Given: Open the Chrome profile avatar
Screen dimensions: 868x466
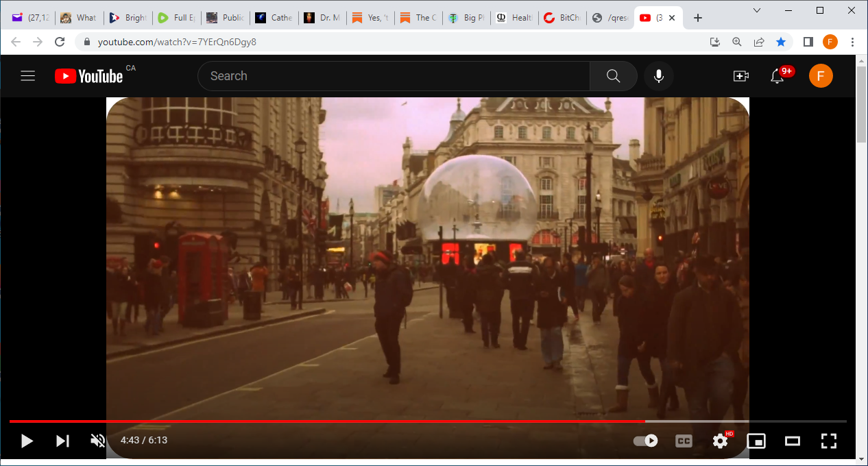Looking at the screenshot, I should 830,42.
